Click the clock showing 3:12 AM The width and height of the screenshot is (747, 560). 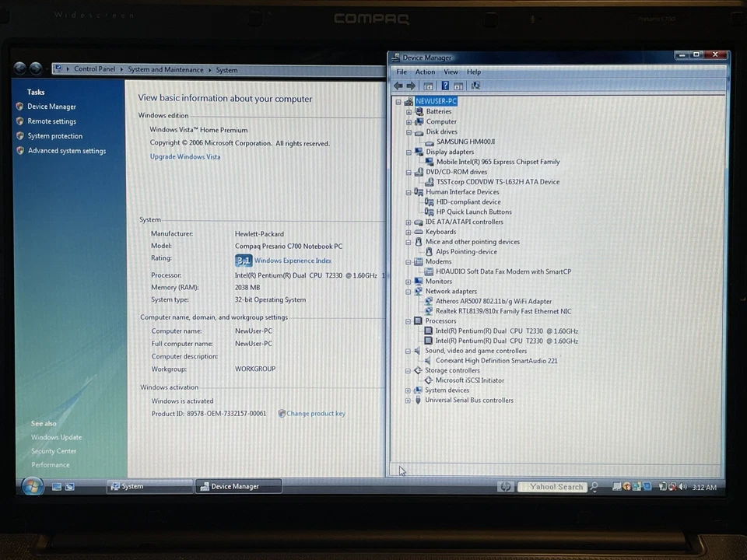click(704, 487)
